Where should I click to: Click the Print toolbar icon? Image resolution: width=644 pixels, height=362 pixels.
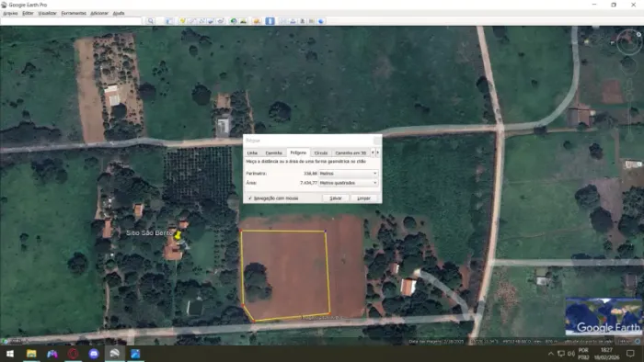coord(293,21)
